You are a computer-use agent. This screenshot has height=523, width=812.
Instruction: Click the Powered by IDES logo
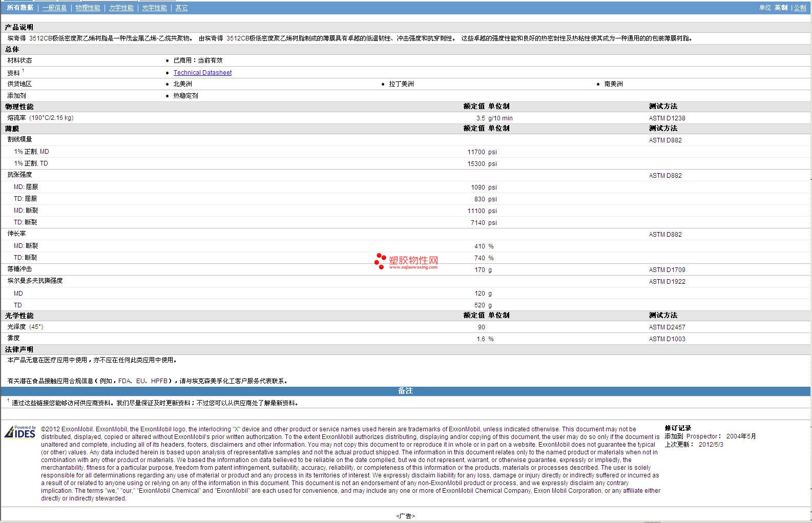pyautogui.click(x=20, y=432)
